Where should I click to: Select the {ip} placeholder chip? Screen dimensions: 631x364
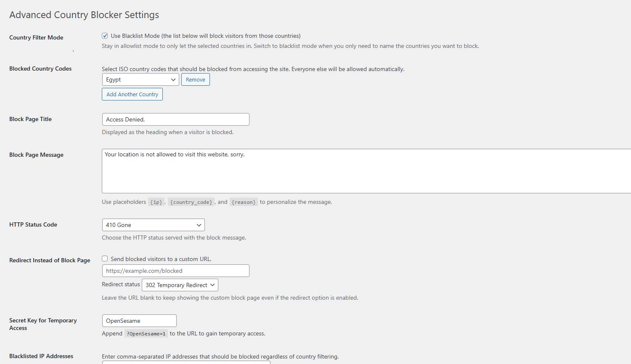[x=156, y=202]
